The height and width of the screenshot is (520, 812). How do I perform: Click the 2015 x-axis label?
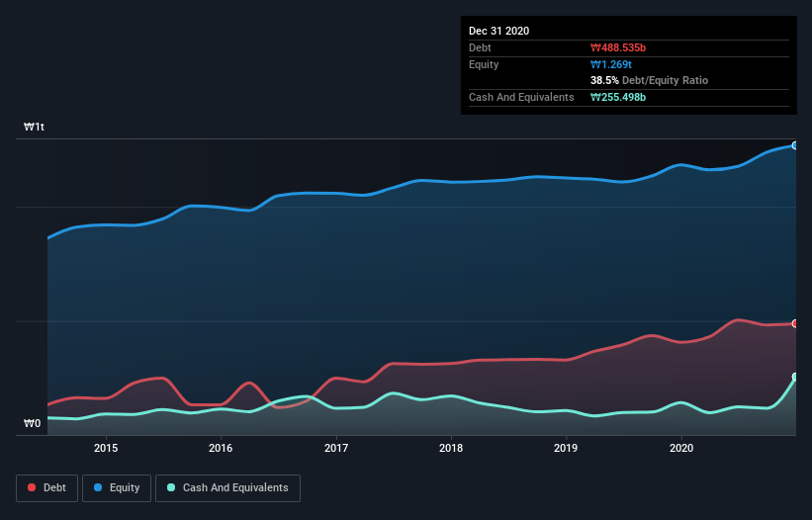tap(106, 448)
